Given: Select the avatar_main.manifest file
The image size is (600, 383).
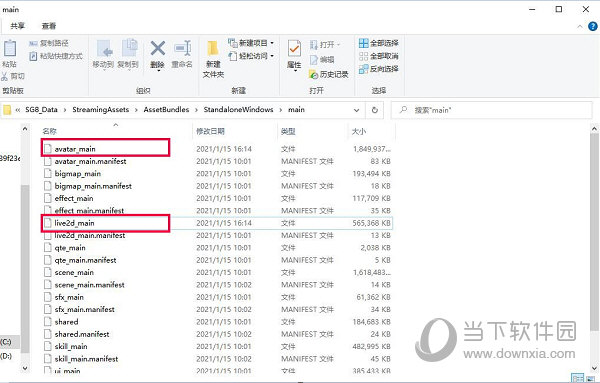Looking at the screenshot, I should (90, 161).
